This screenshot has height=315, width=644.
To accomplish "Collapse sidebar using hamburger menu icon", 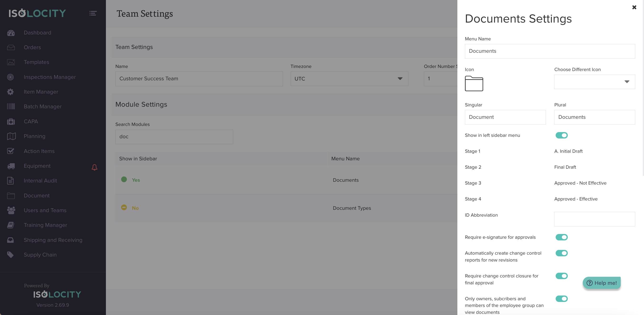I will (x=93, y=13).
